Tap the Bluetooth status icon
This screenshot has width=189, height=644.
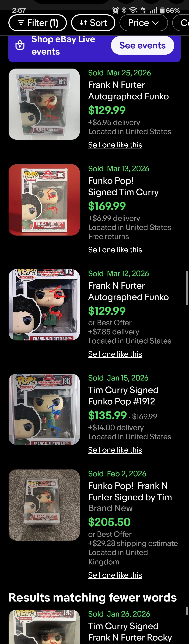[x=124, y=10]
